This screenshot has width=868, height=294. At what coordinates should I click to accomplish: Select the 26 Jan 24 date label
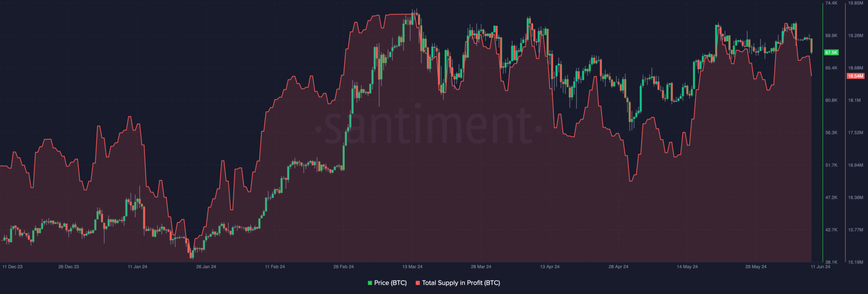(x=206, y=267)
